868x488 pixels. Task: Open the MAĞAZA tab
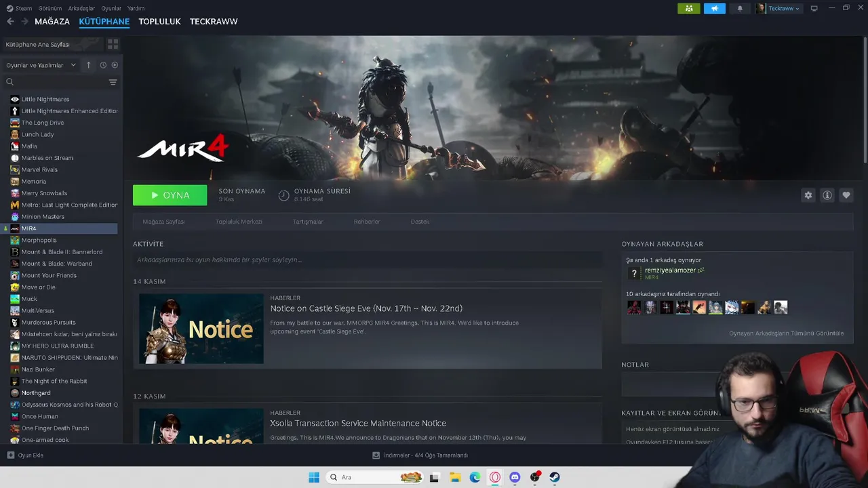(x=52, y=22)
